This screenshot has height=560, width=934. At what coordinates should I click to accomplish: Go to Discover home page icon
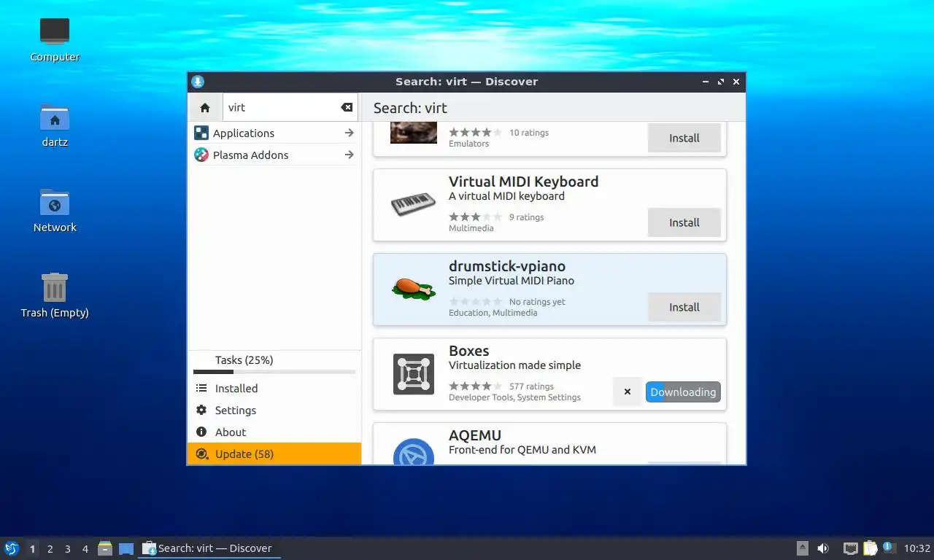(205, 107)
